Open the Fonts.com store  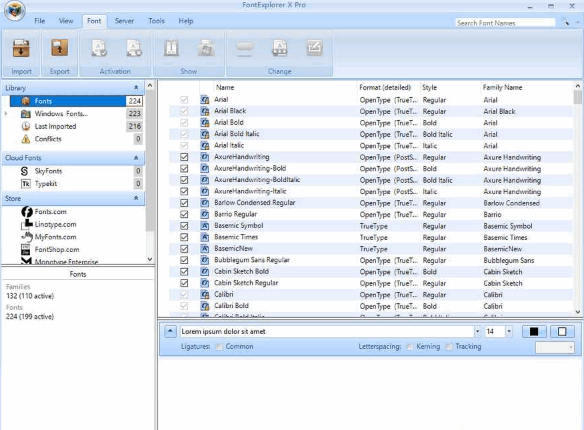(x=51, y=211)
